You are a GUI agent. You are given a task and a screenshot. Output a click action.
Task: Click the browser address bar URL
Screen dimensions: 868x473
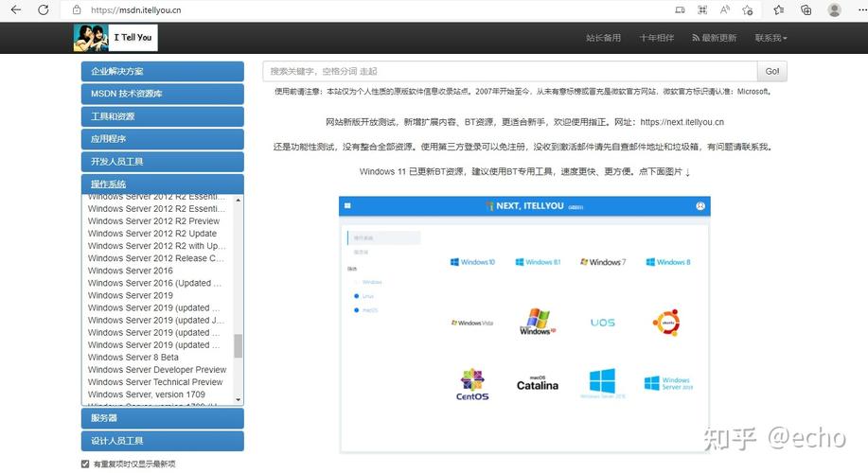coord(135,10)
